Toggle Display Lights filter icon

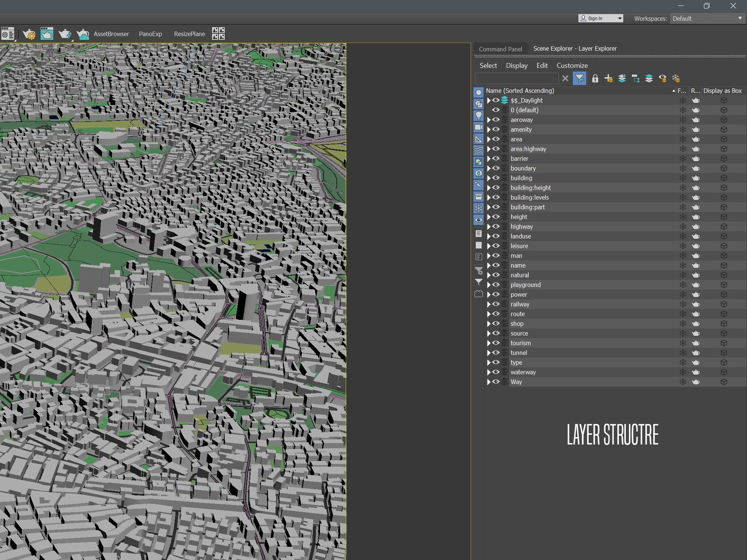[x=479, y=116]
